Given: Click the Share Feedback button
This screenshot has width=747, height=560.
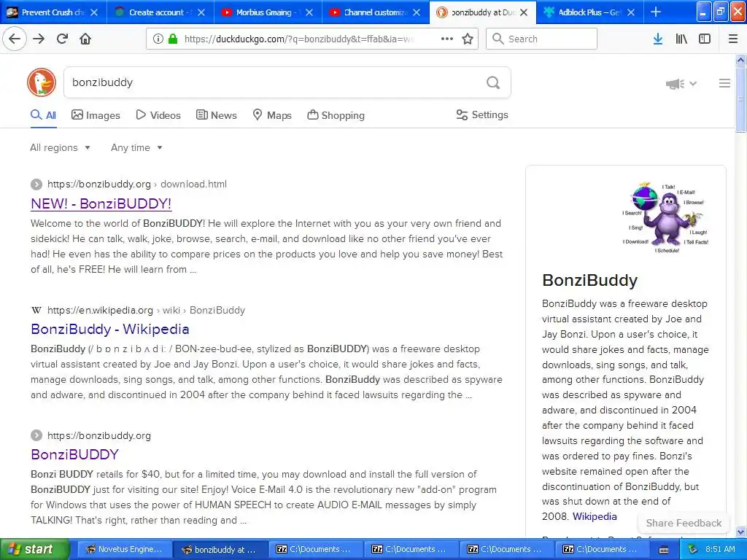Looking at the screenshot, I should [x=684, y=524].
